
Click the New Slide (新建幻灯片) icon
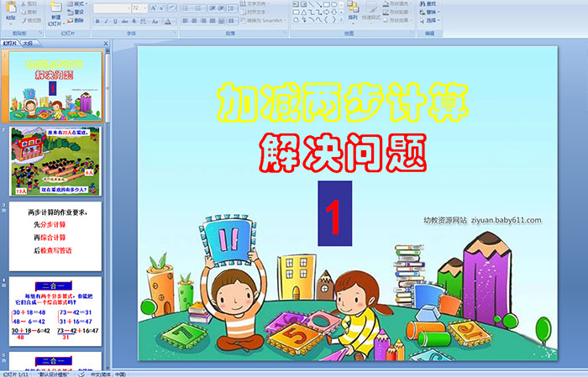tap(56, 7)
